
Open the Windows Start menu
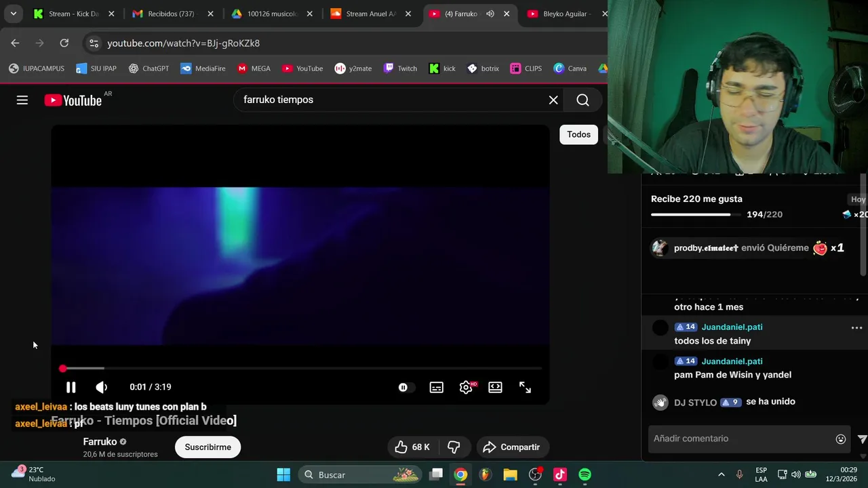(283, 474)
